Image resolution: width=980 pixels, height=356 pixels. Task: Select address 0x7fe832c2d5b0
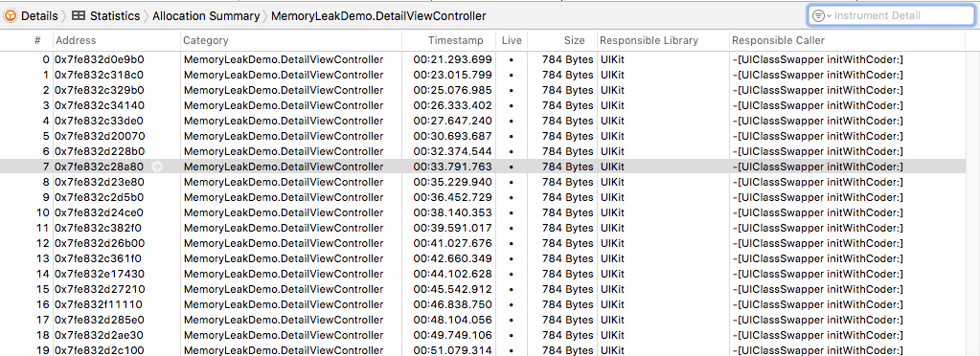tap(100, 197)
